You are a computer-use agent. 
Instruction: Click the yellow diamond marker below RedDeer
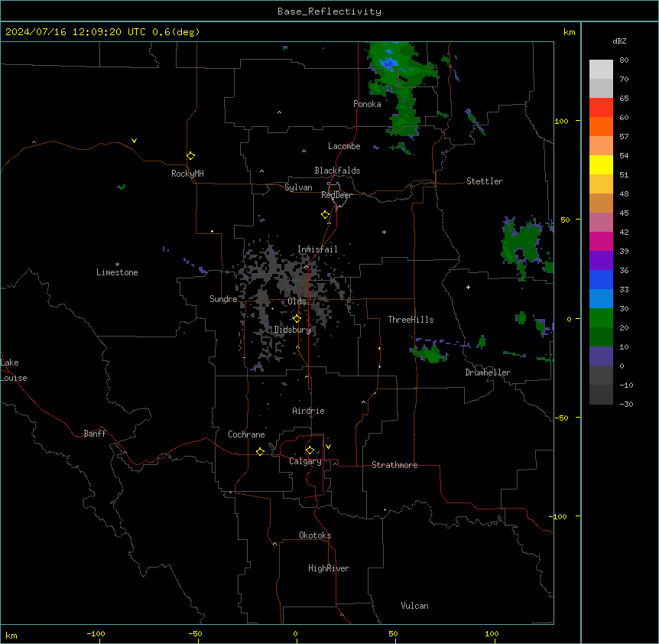325,215
